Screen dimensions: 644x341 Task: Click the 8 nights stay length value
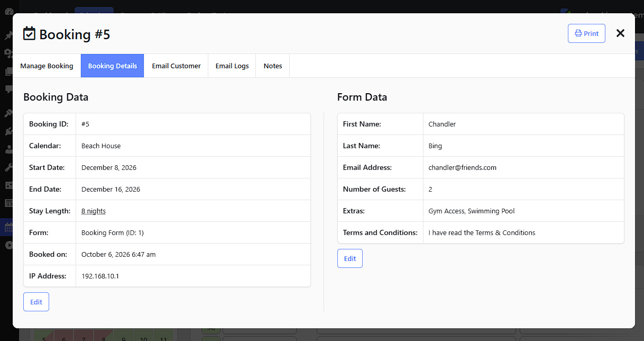point(94,211)
